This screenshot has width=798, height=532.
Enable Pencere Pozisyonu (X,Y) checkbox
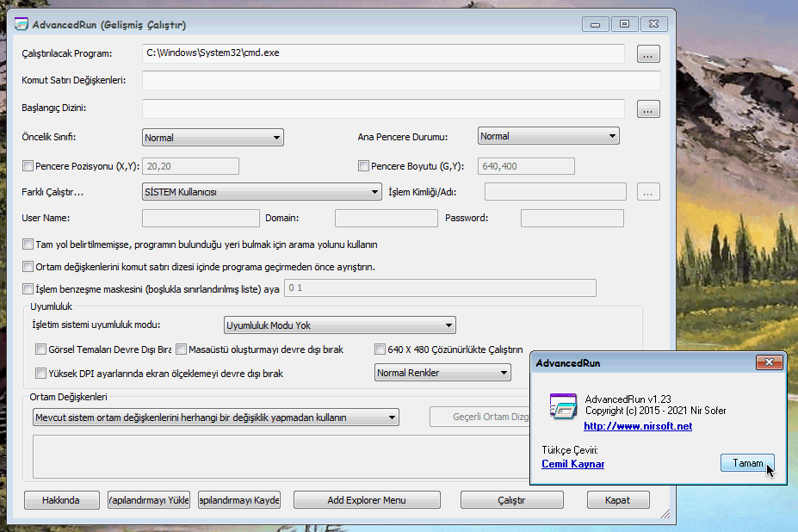tap(28, 166)
